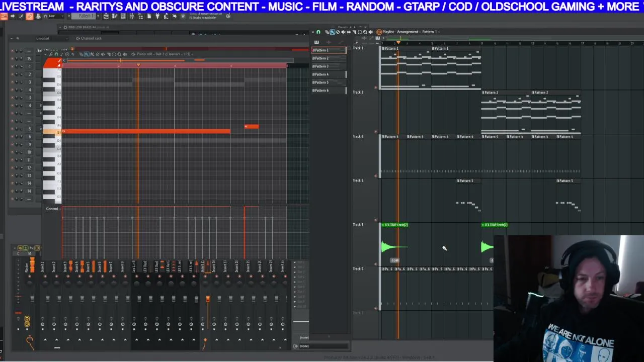The width and height of the screenshot is (644, 362).
Task: Click the piano keys icon in picker panel
Action: point(316,42)
